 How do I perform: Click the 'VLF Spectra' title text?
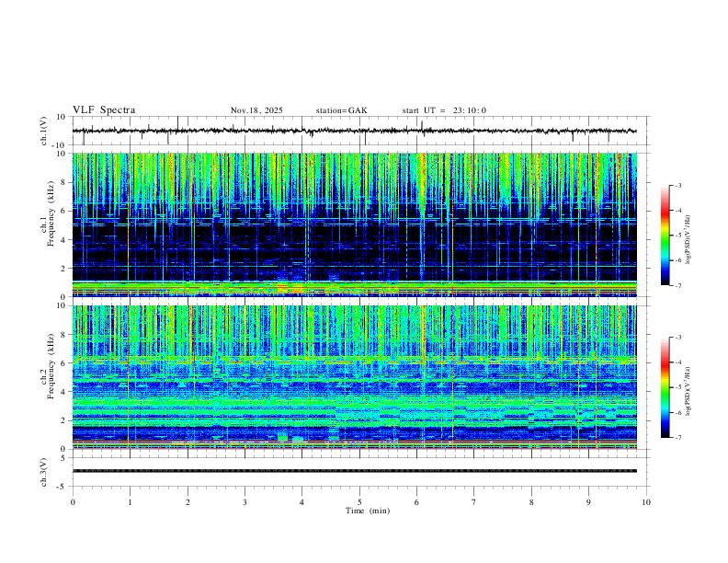pyautogui.click(x=104, y=110)
